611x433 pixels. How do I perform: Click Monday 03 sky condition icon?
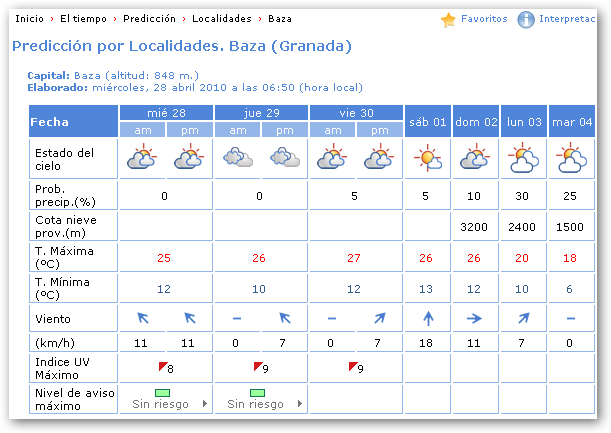coord(523,158)
